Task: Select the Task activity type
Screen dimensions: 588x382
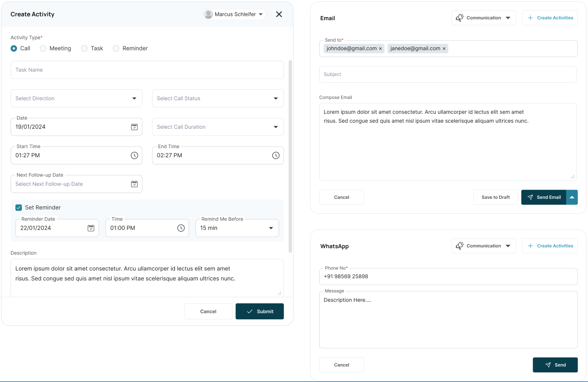Action: point(84,49)
